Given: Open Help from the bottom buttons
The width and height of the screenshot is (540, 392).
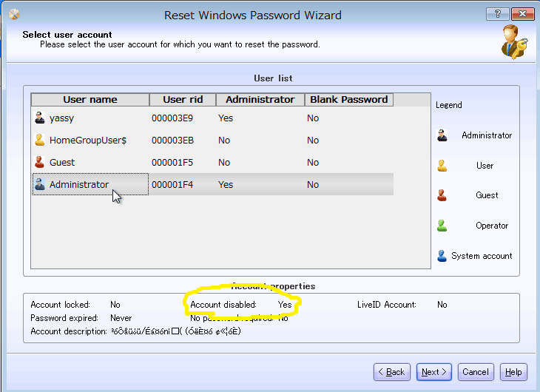Looking at the screenshot, I should pyautogui.click(x=513, y=372).
